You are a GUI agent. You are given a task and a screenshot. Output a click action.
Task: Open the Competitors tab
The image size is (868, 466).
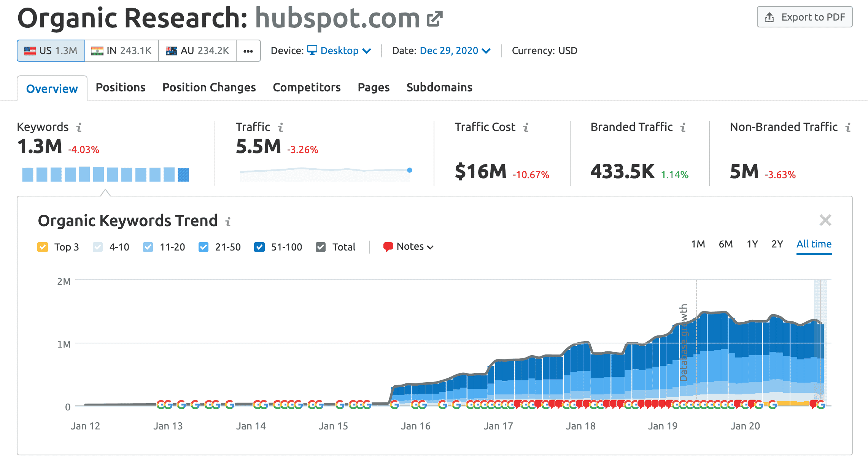[x=307, y=87]
